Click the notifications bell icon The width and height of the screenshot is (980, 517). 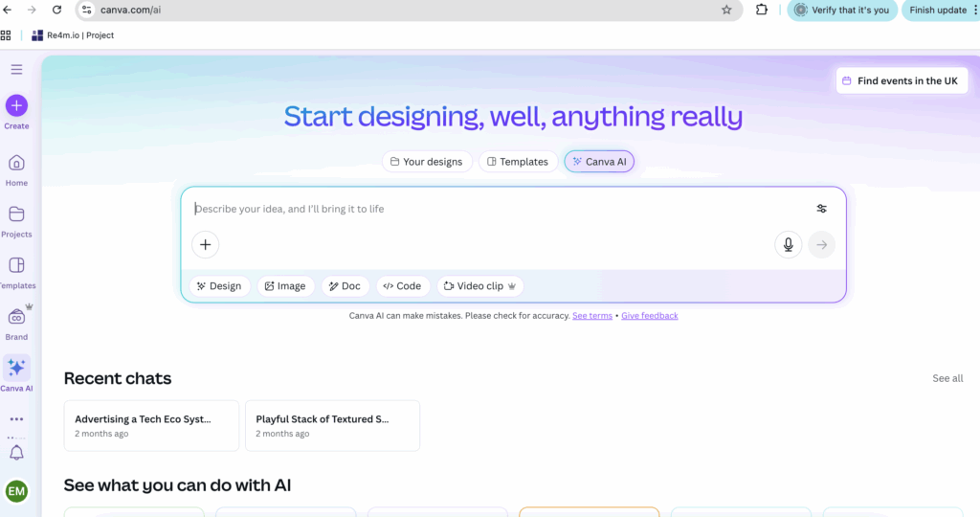click(16, 453)
